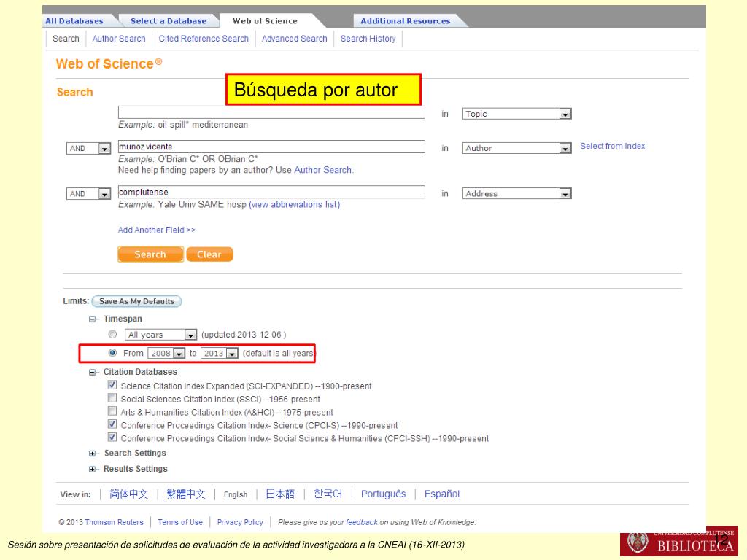
Task: Switch language to Korean
Action: (328, 494)
